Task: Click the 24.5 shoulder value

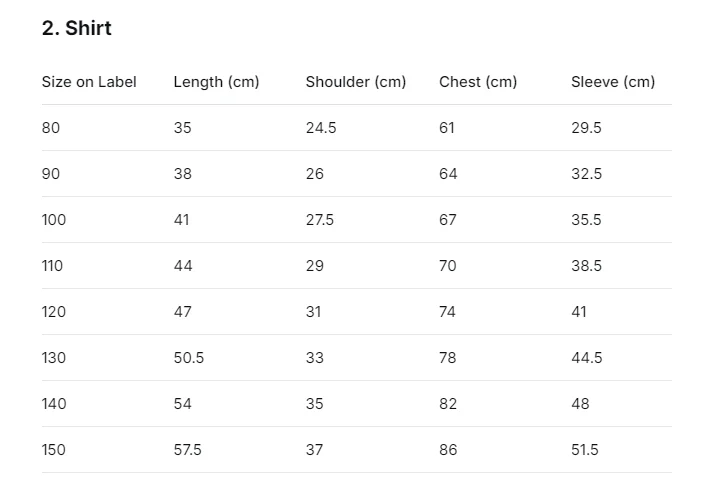Action: tap(321, 128)
